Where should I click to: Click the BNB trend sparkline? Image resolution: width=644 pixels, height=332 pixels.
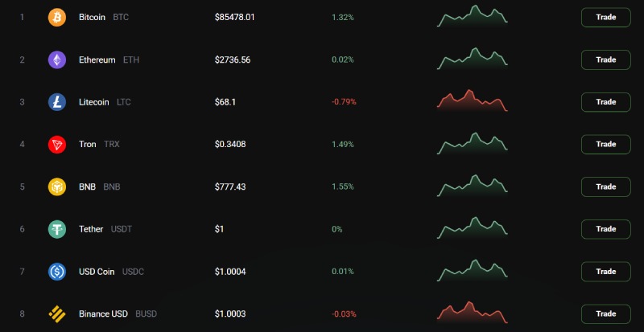473,185
